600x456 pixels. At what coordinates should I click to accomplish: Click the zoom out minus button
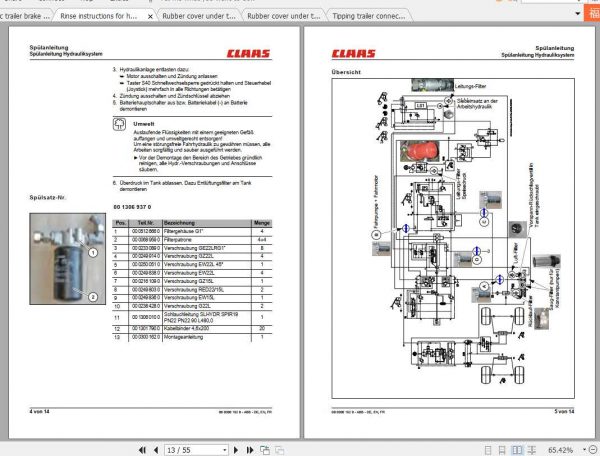click(595, 450)
